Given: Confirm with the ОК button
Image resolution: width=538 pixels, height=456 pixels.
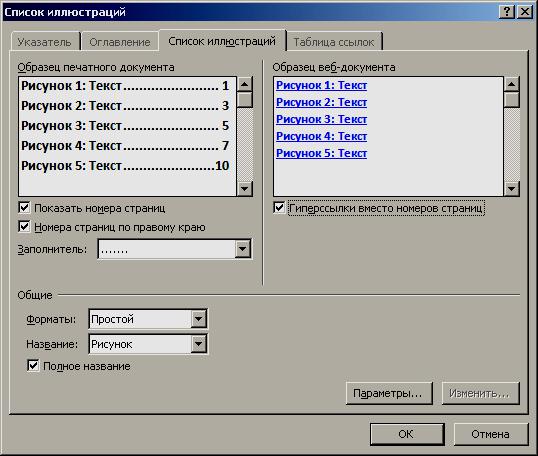Looking at the screenshot, I should [407, 434].
